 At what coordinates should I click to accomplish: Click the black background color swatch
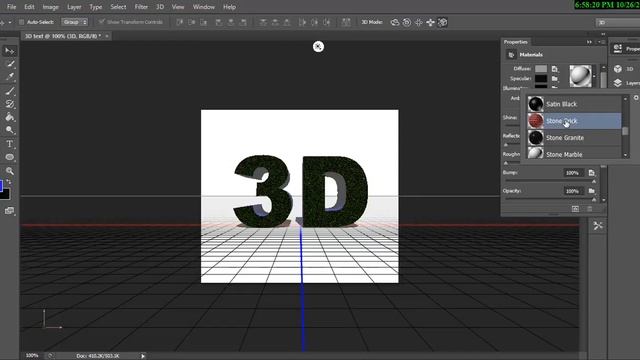coord(5,194)
